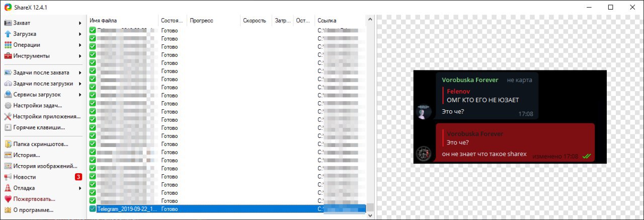
Task: Expand the Инструменты submenu arrow
Action: tap(80, 56)
